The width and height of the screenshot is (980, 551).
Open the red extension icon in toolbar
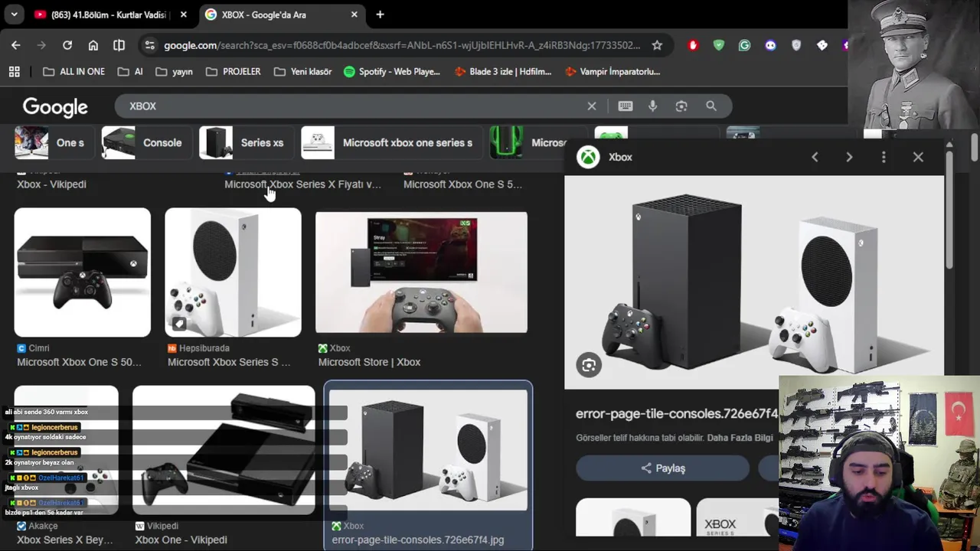[693, 45]
